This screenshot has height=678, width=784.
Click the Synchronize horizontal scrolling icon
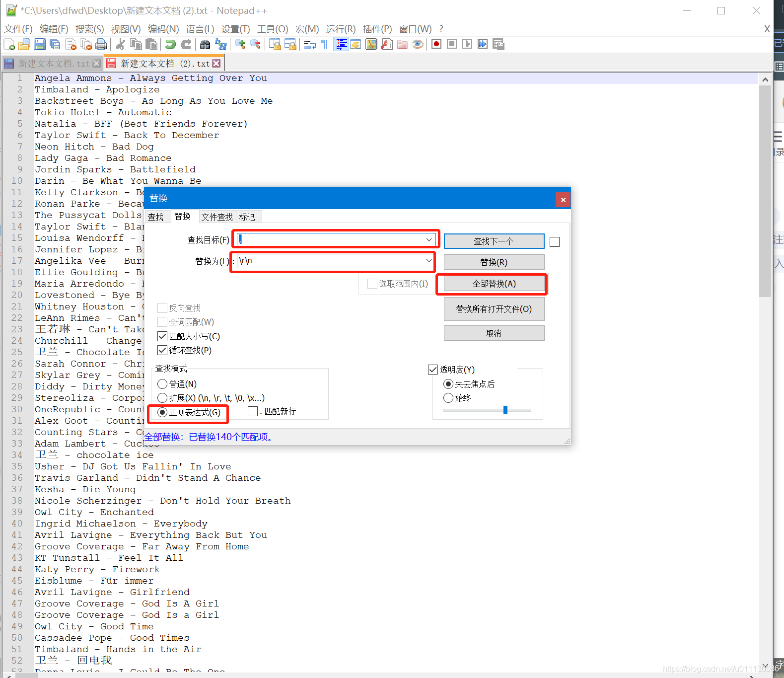(290, 44)
